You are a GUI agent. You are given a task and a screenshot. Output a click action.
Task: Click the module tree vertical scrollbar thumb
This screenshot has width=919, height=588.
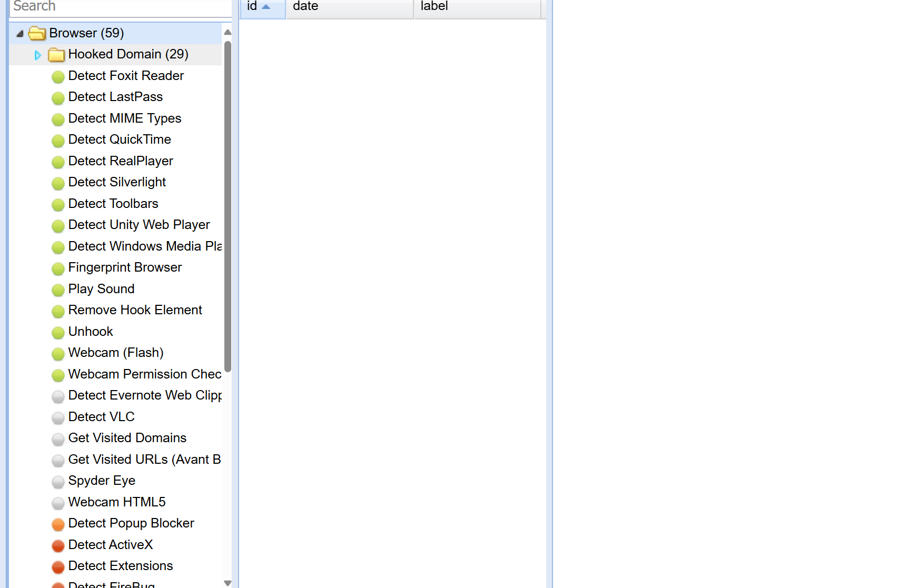coord(228,206)
